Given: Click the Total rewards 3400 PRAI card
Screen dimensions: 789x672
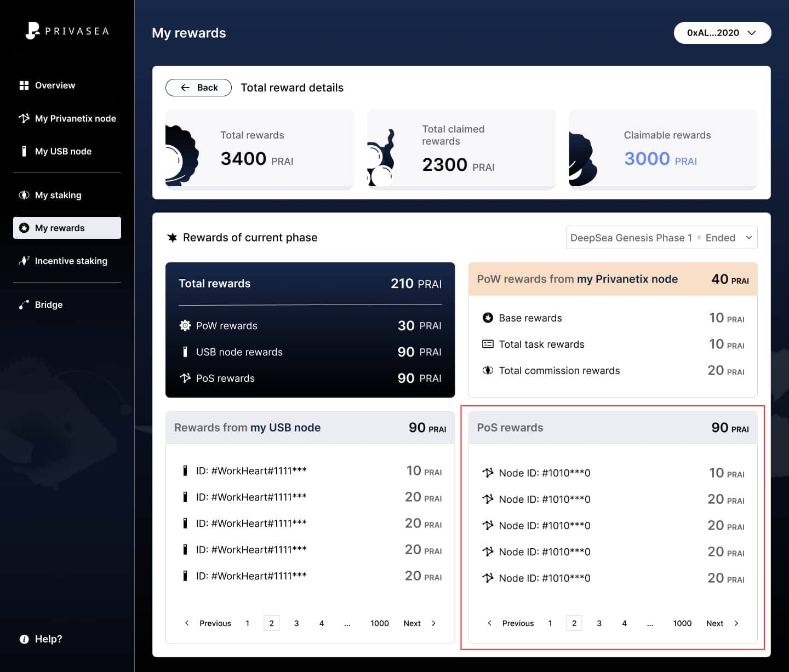Looking at the screenshot, I should (260, 150).
